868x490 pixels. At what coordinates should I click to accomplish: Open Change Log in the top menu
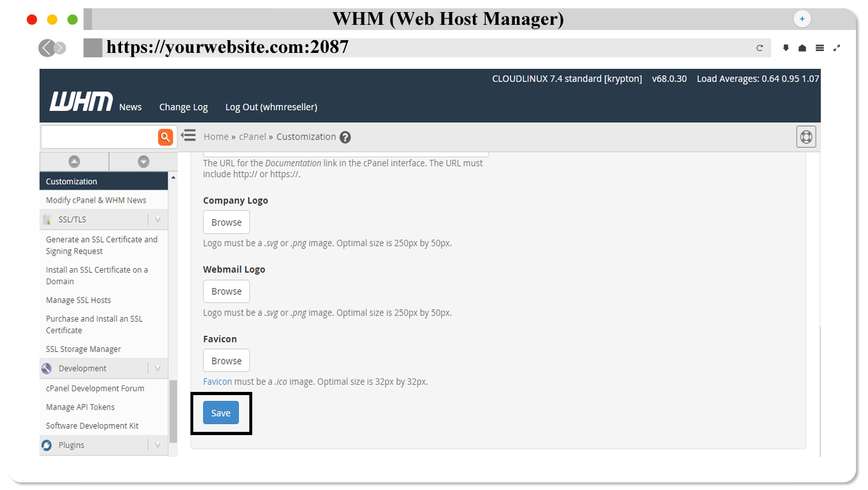(184, 107)
